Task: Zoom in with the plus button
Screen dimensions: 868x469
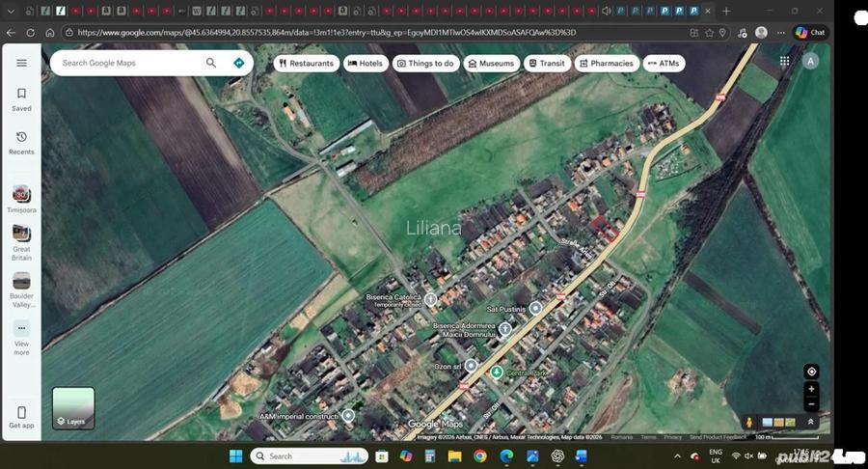Action: coord(811,389)
